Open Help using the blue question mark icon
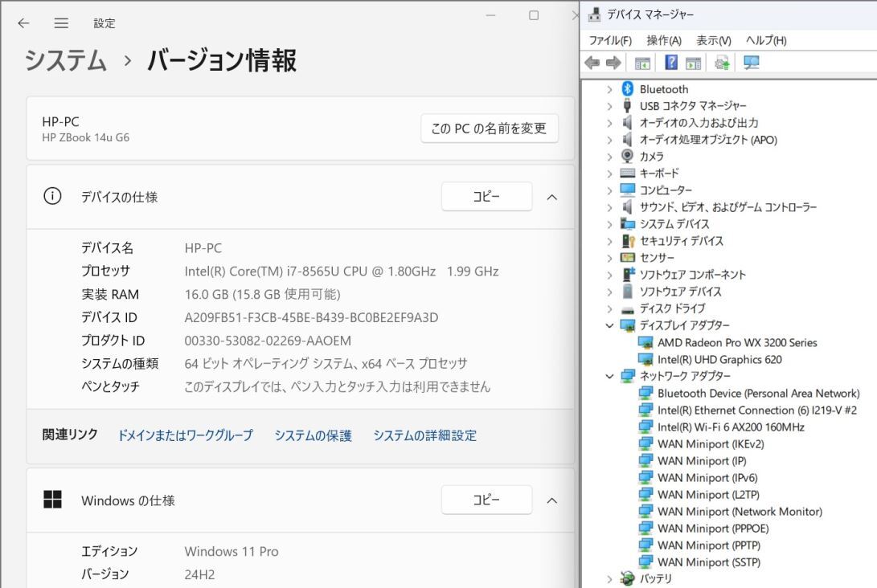 click(672, 62)
